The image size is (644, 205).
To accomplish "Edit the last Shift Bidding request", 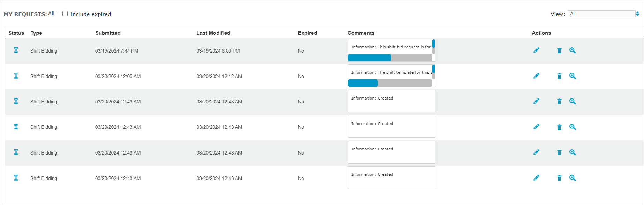I will click(x=536, y=178).
